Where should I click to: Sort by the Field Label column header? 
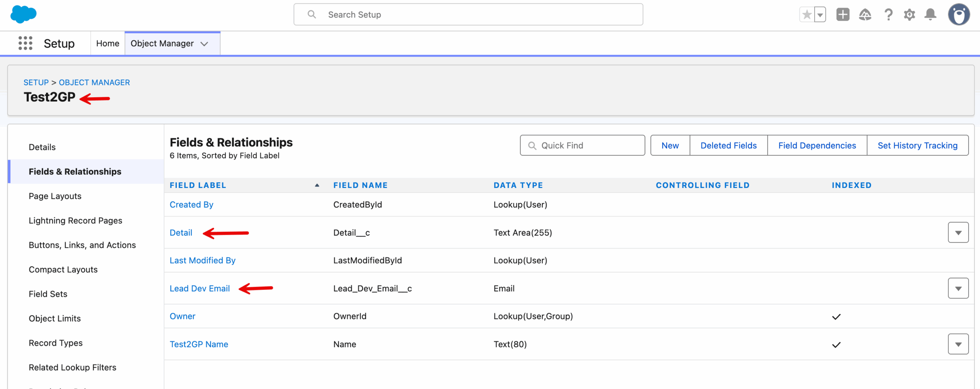[x=198, y=185]
